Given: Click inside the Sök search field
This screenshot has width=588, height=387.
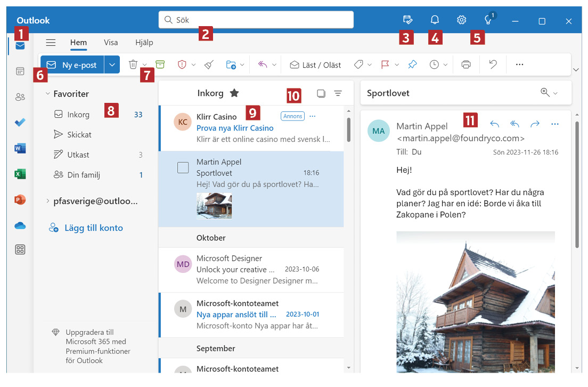Looking at the screenshot, I should (256, 19).
